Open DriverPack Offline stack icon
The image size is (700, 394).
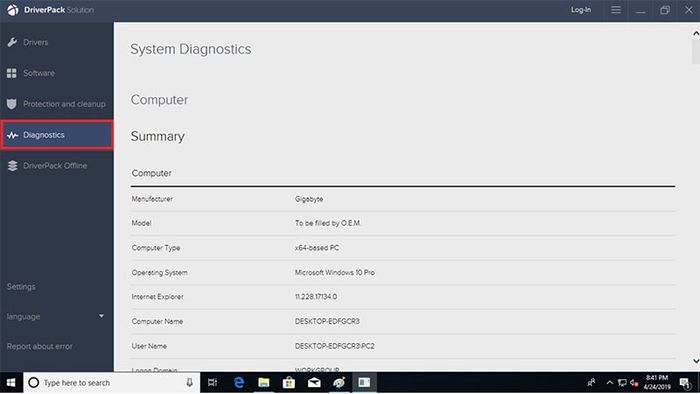click(x=12, y=166)
